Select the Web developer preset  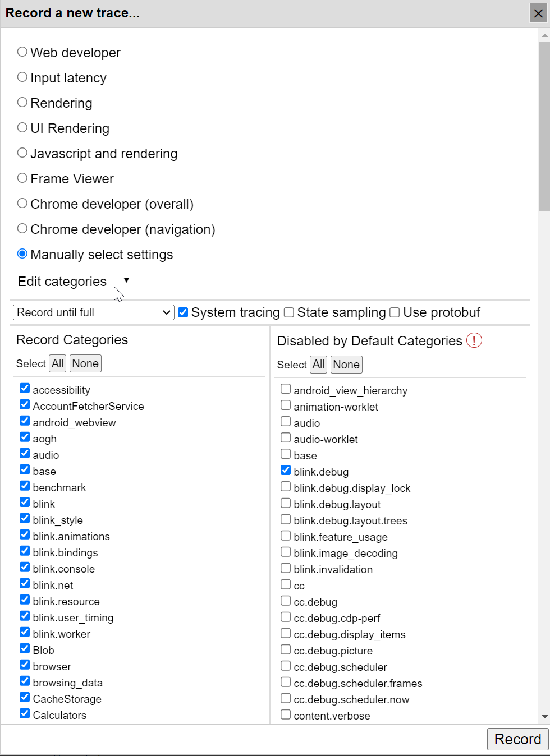[x=22, y=51]
